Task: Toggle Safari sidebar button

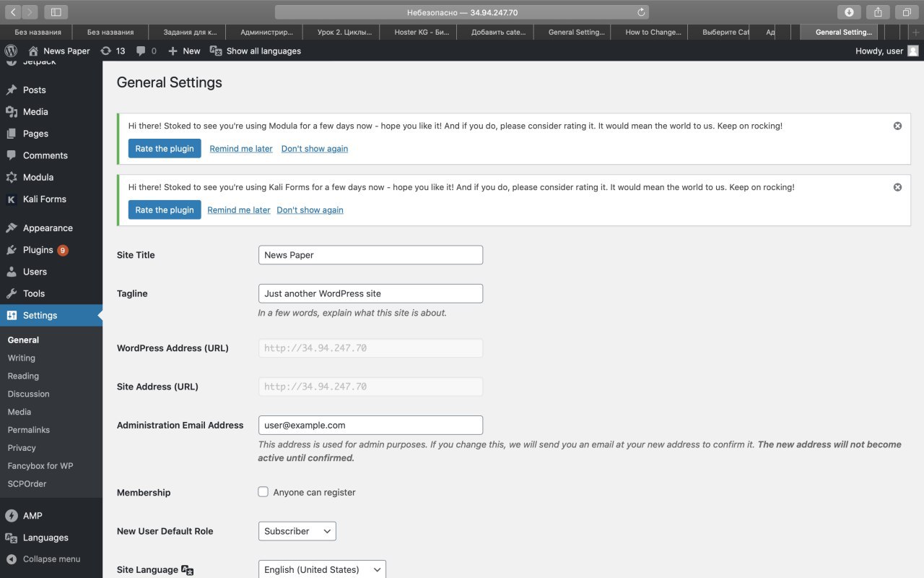Action: (x=56, y=12)
